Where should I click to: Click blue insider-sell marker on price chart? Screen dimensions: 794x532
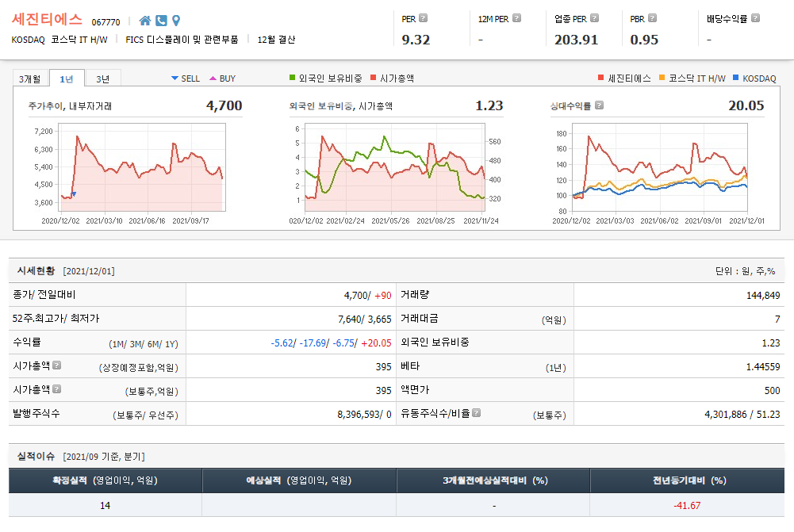pyautogui.click(x=74, y=194)
